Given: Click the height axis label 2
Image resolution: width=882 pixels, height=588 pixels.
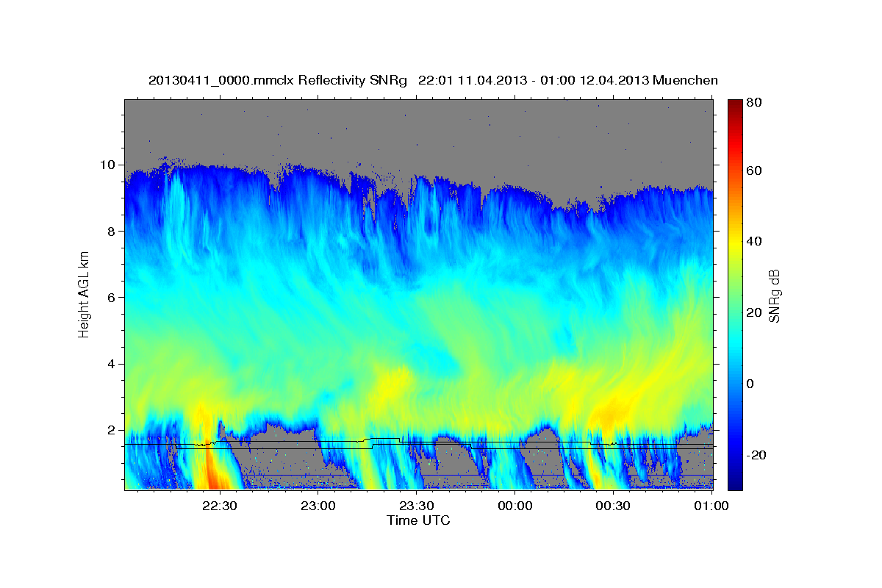Looking at the screenshot, I should 113,430.
